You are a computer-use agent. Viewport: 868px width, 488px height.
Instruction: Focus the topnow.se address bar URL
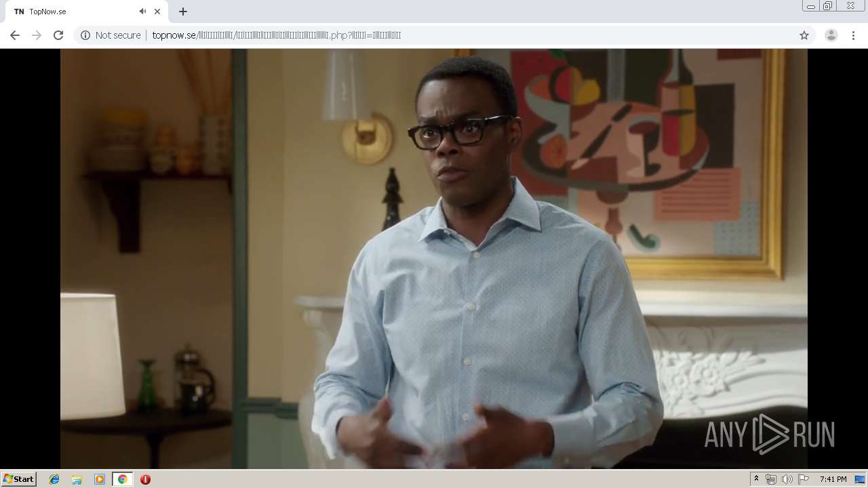click(277, 35)
